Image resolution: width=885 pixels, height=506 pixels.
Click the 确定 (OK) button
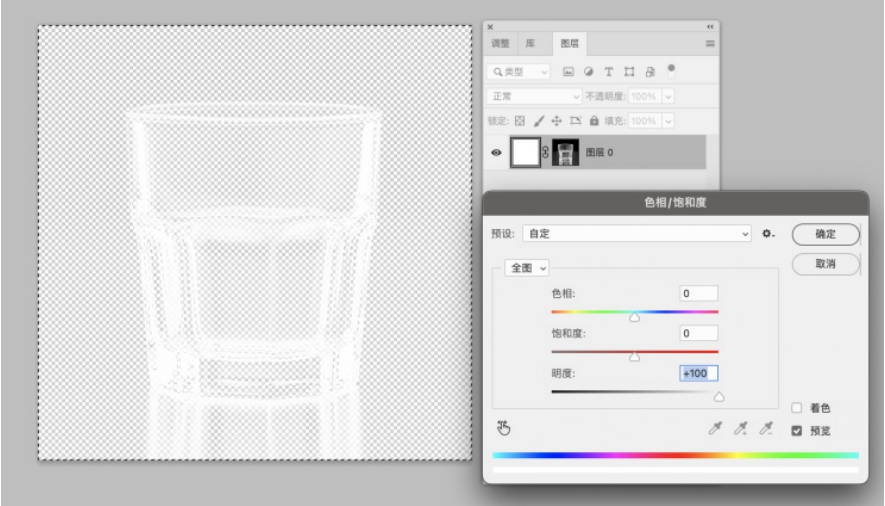click(x=825, y=234)
